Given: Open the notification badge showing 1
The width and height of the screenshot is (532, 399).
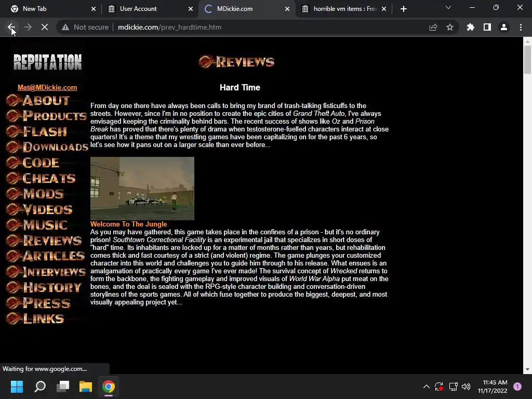Looking at the screenshot, I should [517, 387].
